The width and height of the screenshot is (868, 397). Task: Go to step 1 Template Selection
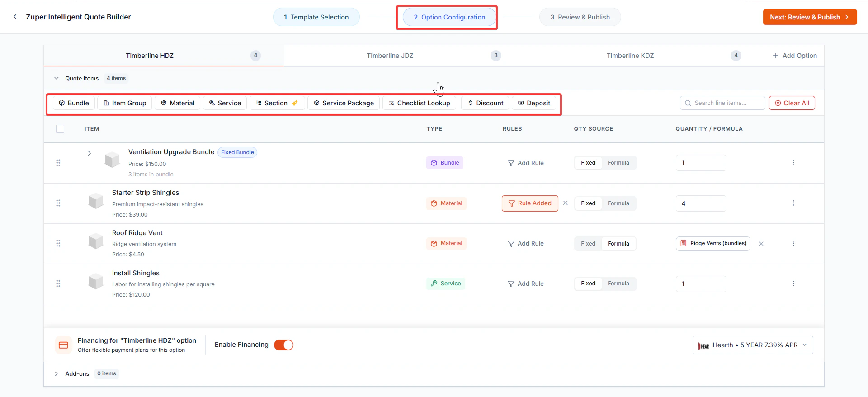(x=316, y=17)
